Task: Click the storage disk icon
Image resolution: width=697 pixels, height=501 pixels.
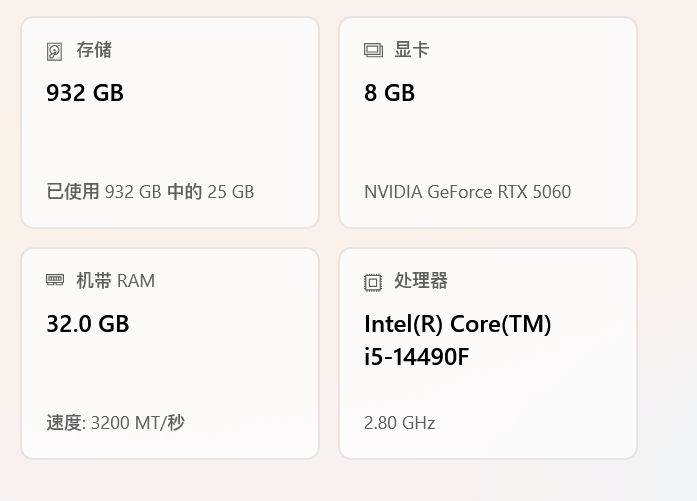Action: 55,51
